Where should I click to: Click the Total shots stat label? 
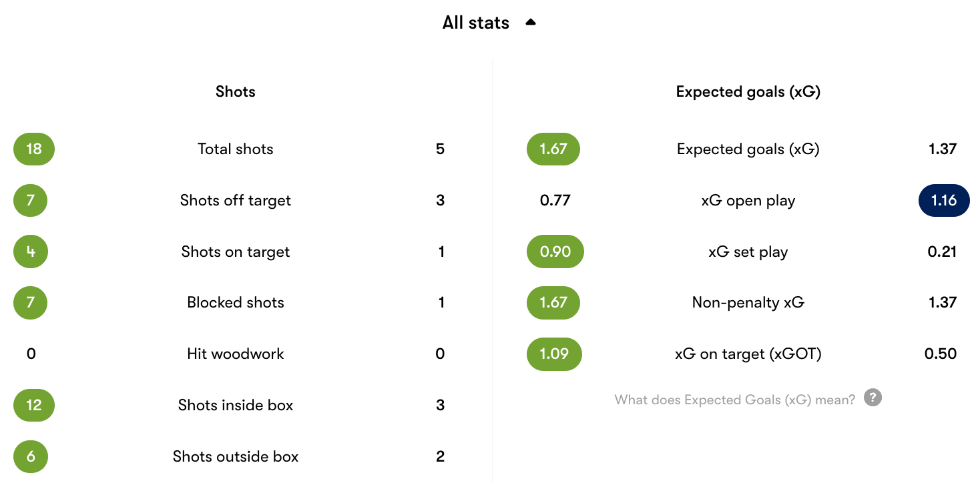236,149
